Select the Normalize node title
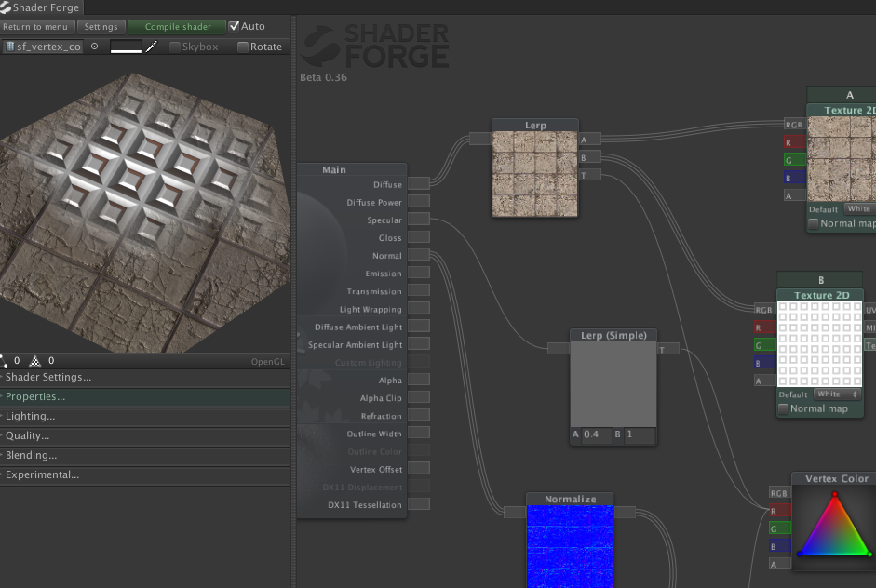 pos(570,499)
